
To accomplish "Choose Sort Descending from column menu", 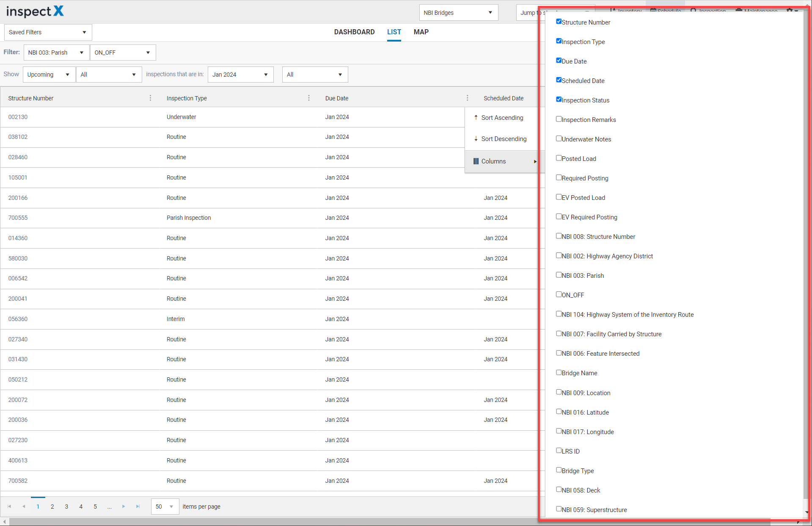I will pos(501,139).
